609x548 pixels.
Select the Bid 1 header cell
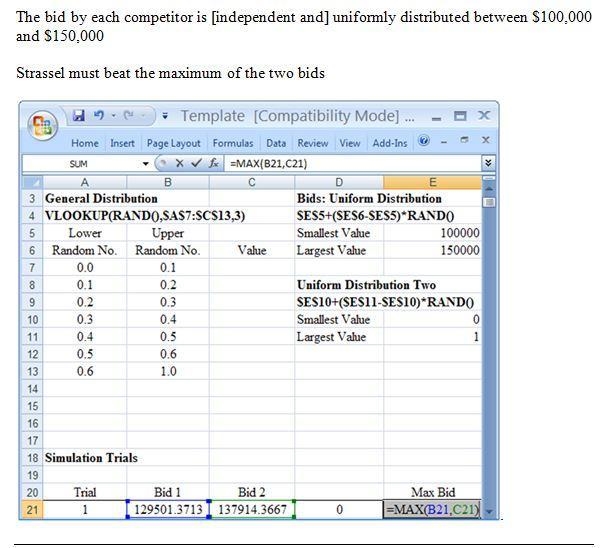point(168,492)
